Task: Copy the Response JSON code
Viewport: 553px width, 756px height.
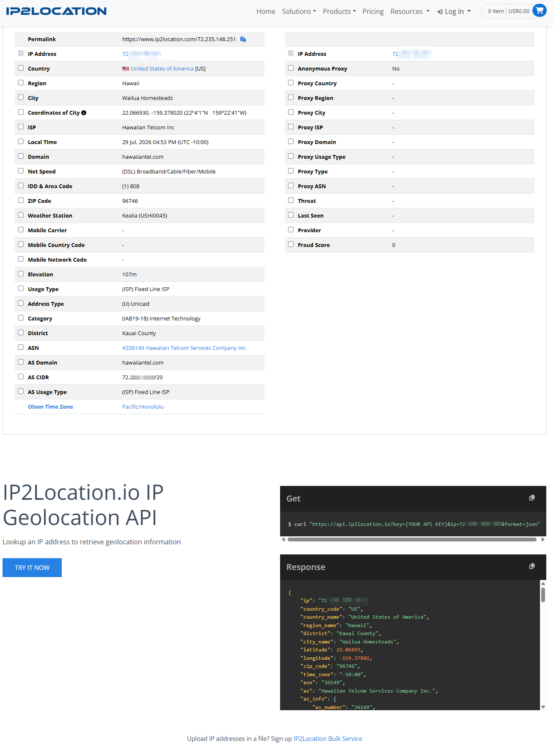Action: tap(532, 567)
